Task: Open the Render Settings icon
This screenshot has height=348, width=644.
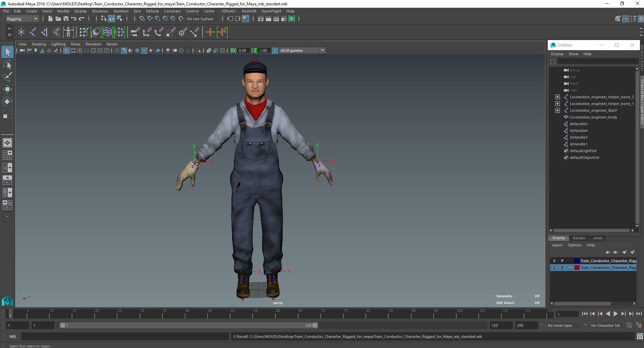Action: click(x=284, y=19)
